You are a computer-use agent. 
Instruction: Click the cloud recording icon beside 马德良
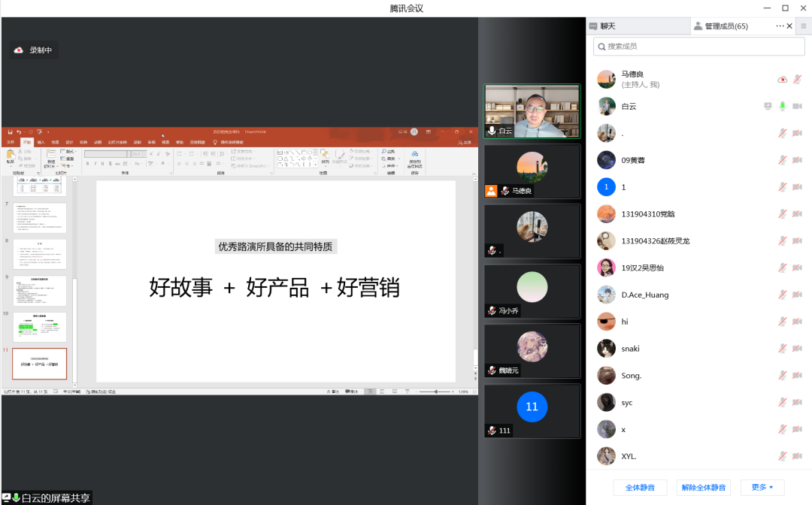782,80
